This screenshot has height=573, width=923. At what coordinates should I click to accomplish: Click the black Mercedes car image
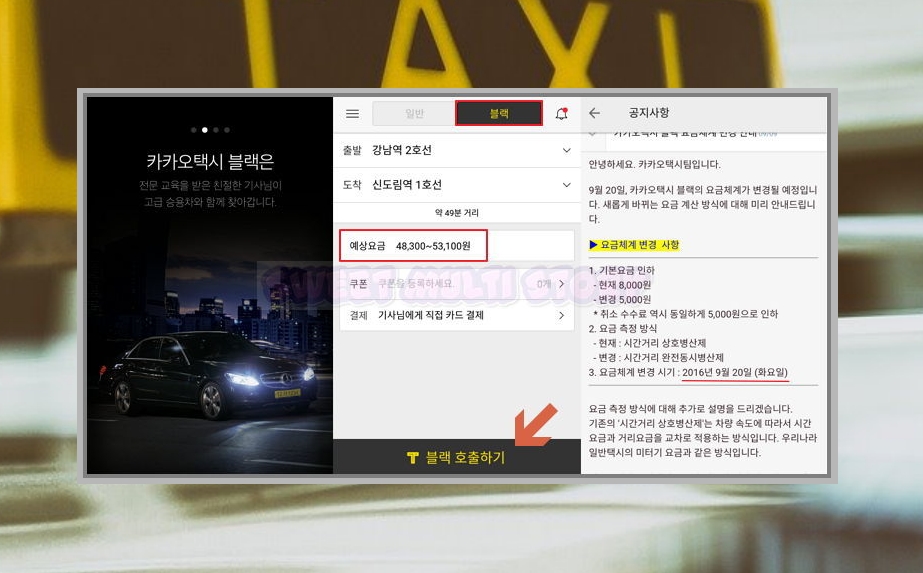[206, 374]
